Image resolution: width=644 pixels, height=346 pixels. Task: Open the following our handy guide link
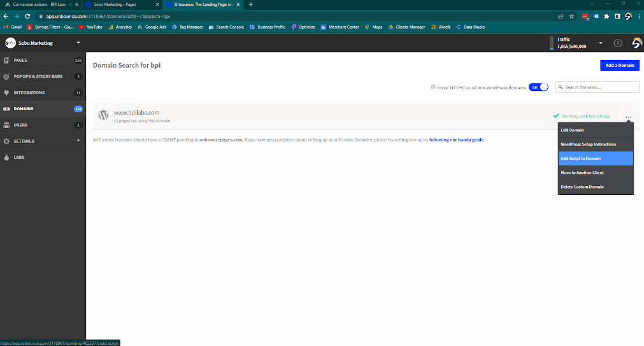pyautogui.click(x=456, y=140)
